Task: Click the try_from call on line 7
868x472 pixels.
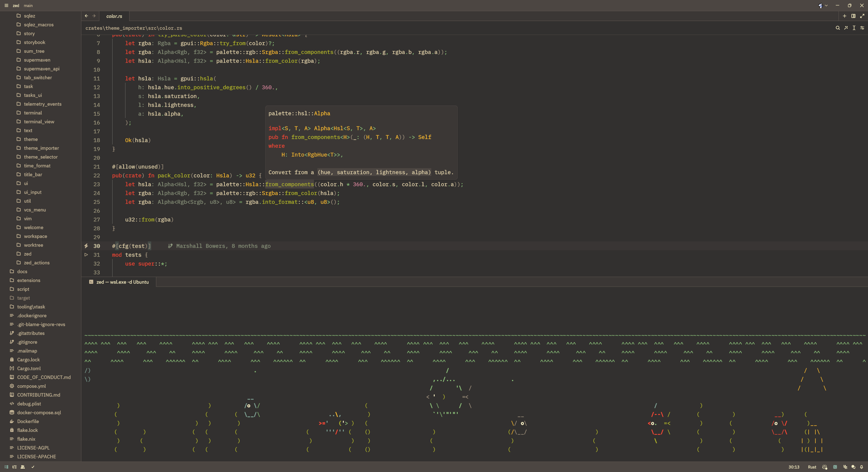Action: click(x=233, y=43)
